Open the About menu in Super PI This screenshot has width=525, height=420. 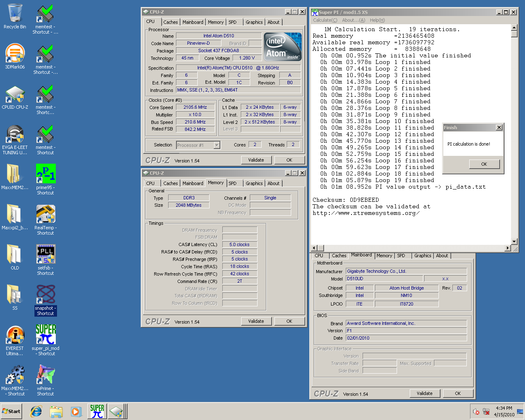tap(354, 20)
